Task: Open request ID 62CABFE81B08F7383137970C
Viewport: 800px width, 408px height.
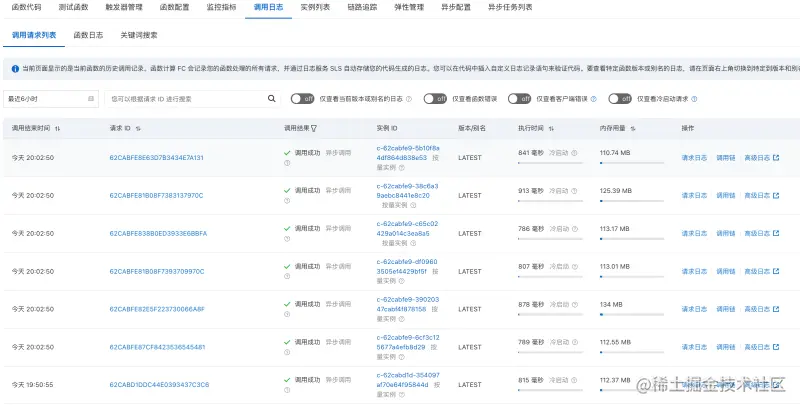Action: (x=156, y=195)
